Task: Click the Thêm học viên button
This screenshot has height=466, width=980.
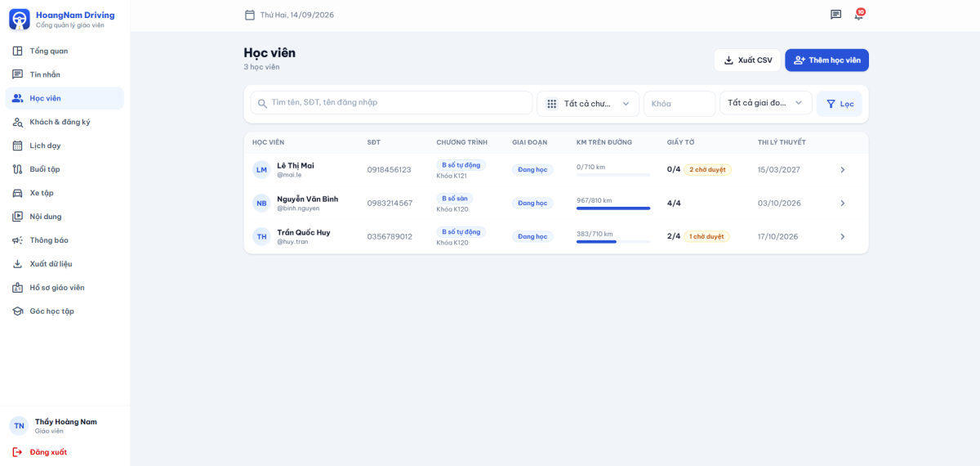Action: point(826,60)
